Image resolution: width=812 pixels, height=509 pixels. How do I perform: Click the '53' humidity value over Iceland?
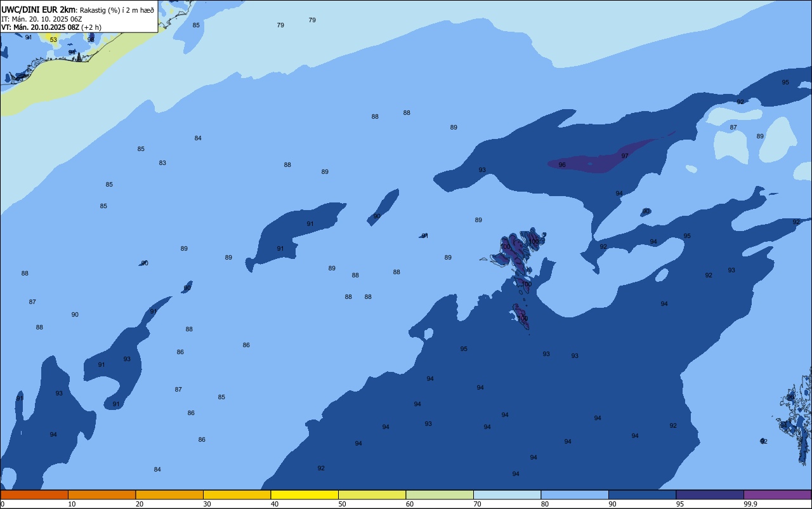pyautogui.click(x=53, y=40)
